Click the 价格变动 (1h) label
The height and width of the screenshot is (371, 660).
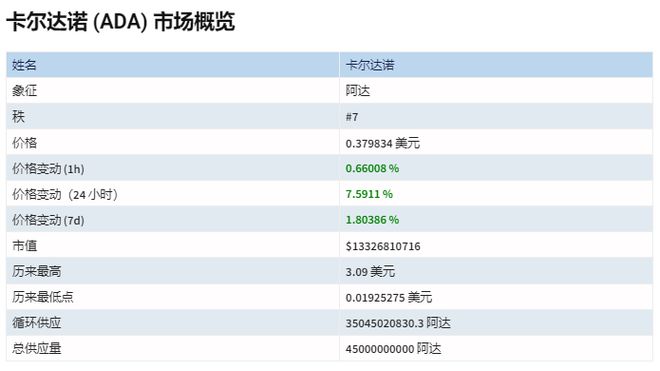click(x=48, y=168)
